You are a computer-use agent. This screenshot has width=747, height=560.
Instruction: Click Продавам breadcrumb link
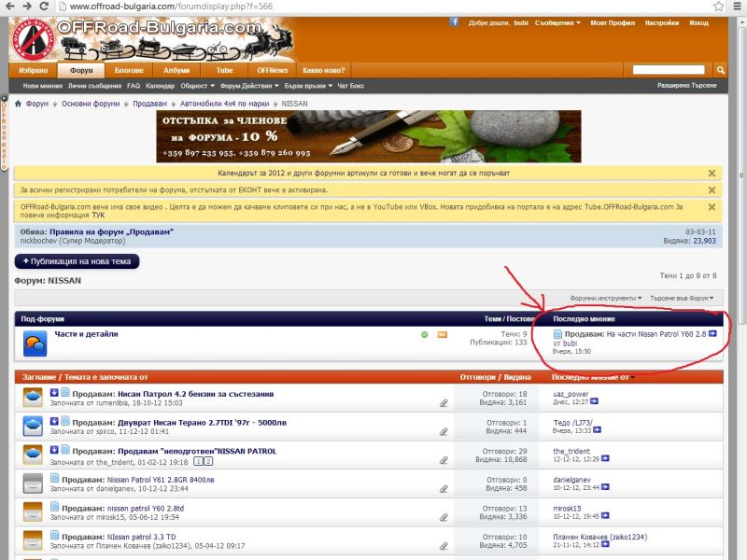click(x=149, y=104)
